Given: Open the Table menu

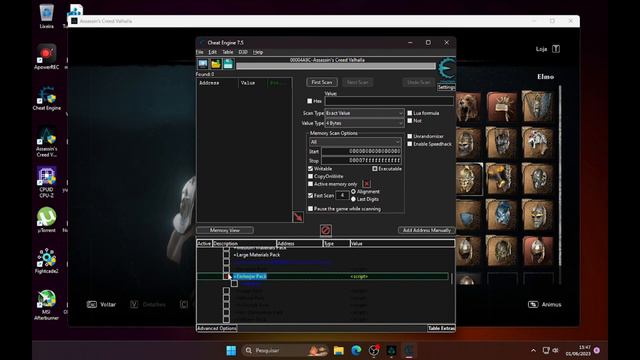Looking at the screenshot, I should pos(228,52).
